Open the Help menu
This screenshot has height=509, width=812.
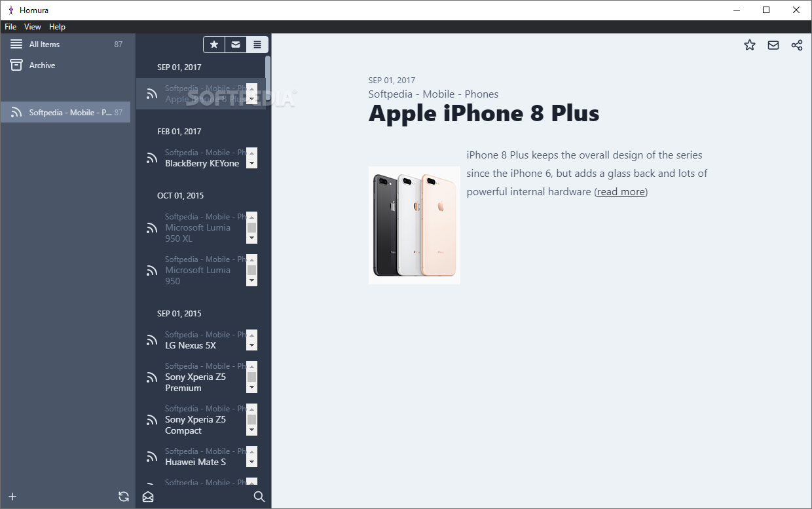(x=58, y=27)
